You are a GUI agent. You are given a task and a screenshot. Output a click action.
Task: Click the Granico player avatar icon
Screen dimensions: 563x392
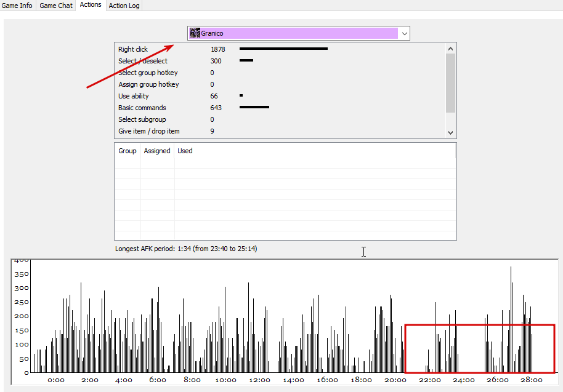click(195, 33)
